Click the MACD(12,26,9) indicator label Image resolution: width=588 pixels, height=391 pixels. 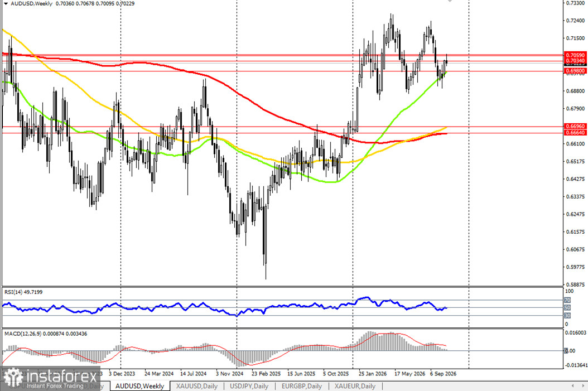(46, 334)
